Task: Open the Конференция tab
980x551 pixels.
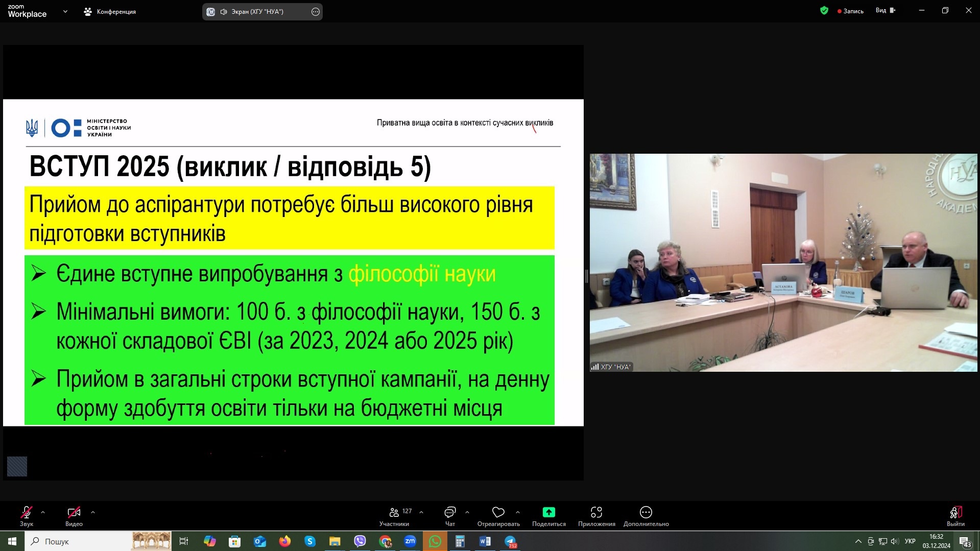Action: pos(110,11)
